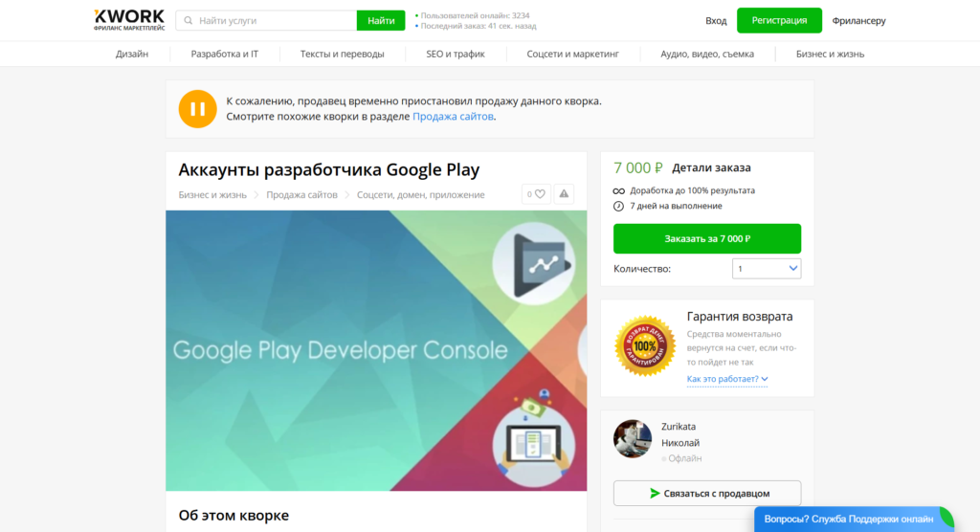Click the "Офлайн" seller status
Screen dimensions: 980x532
click(684, 458)
